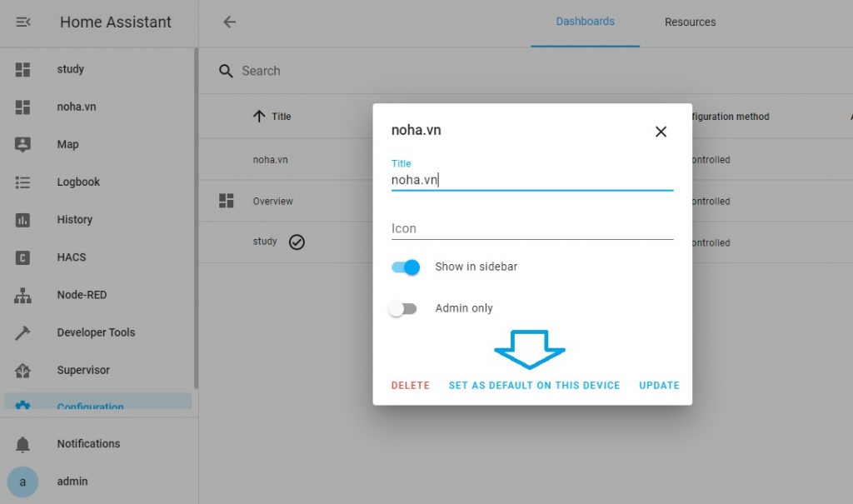Select Logbook in the sidebar menu
Screen dimensions: 853x504
pyautogui.click(x=78, y=182)
